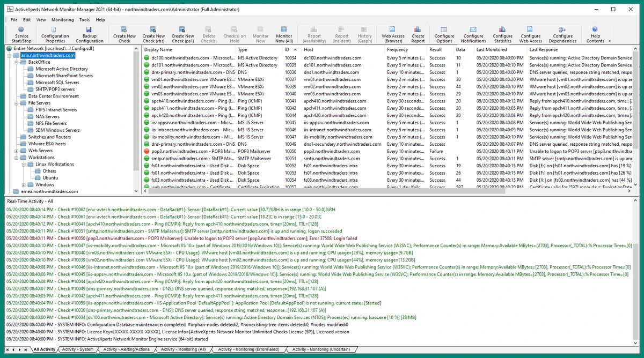
Task: Sort by the Type column header
Action: (259, 49)
